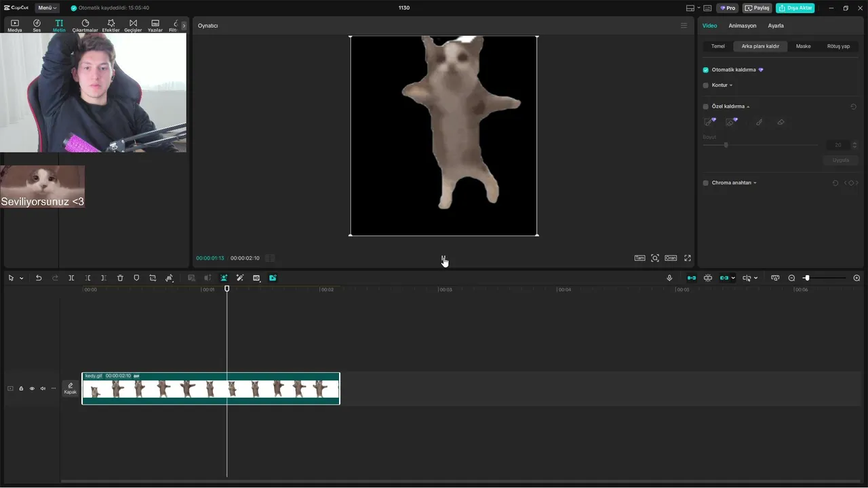This screenshot has width=868, height=488.
Task: Reset Chroma anahtarı settings
Action: coord(835,183)
